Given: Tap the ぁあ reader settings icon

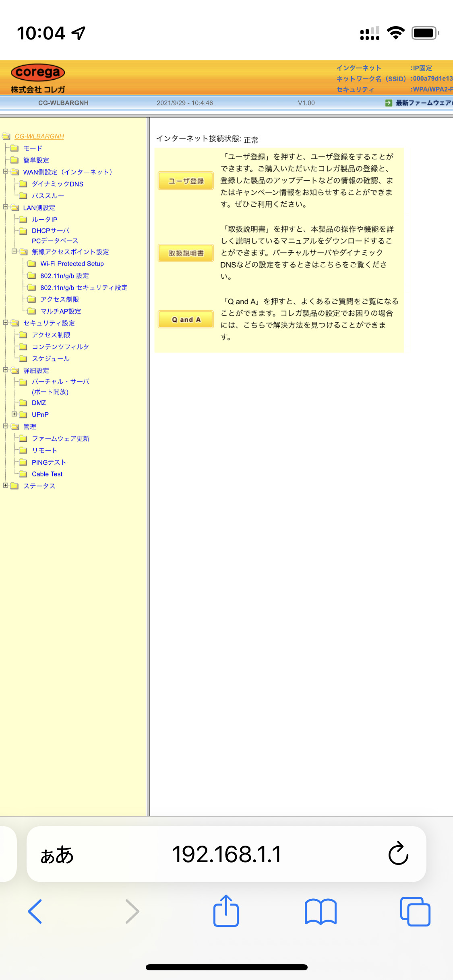Looking at the screenshot, I should (57, 854).
